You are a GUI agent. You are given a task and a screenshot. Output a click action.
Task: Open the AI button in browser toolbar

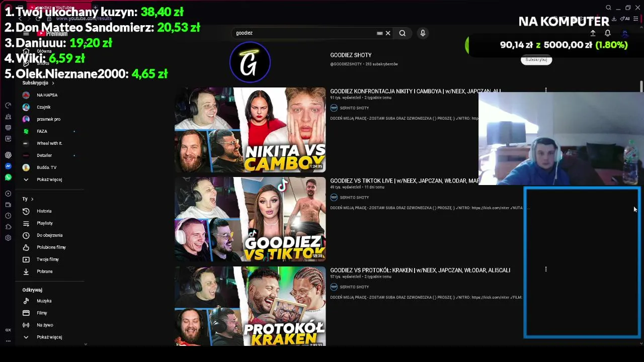(x=625, y=19)
